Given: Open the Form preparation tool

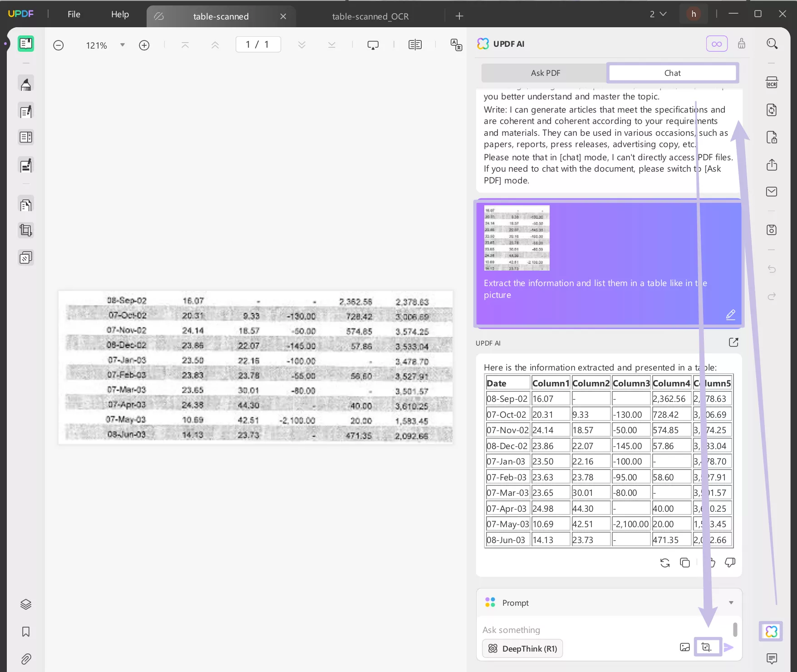Looking at the screenshot, I should 26,137.
